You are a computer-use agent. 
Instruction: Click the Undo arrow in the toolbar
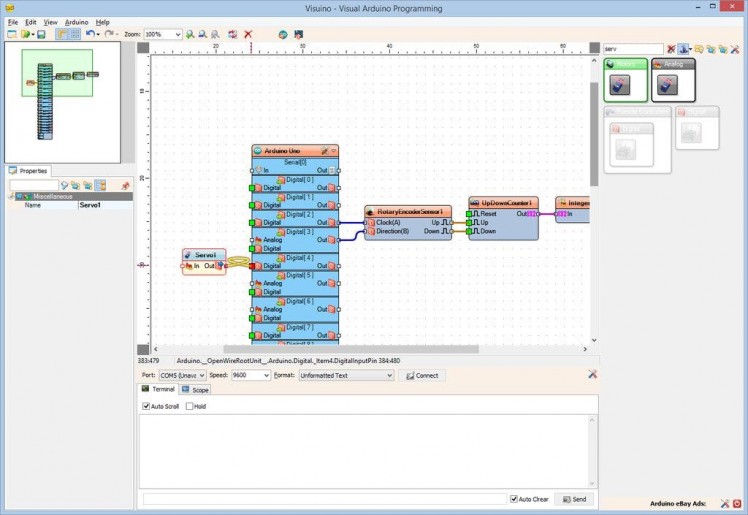pyautogui.click(x=89, y=34)
